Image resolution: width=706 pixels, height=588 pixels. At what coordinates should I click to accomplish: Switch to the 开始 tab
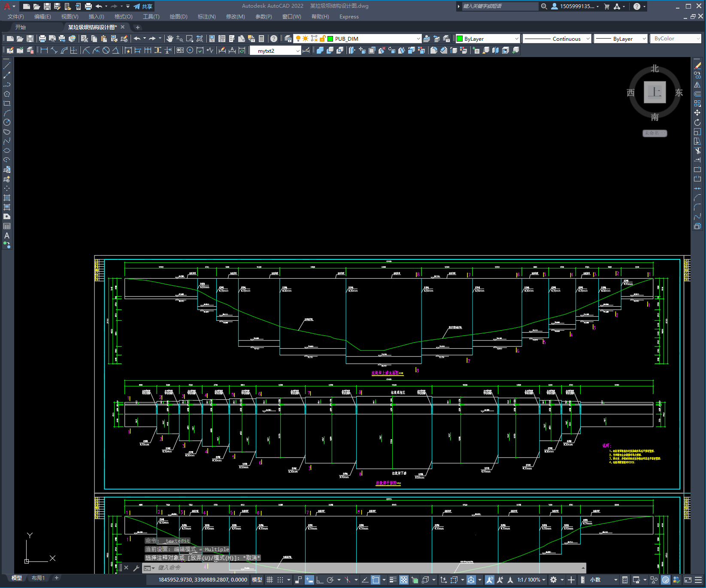pyautogui.click(x=21, y=27)
